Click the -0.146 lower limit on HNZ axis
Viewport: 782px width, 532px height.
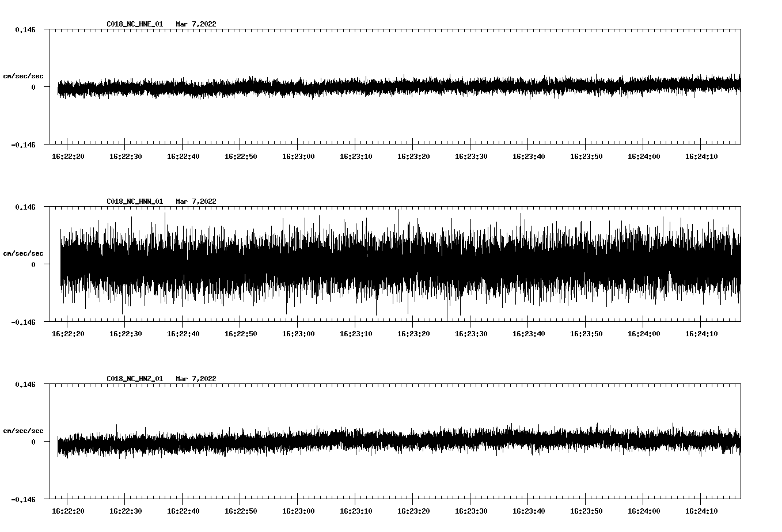click(x=23, y=500)
